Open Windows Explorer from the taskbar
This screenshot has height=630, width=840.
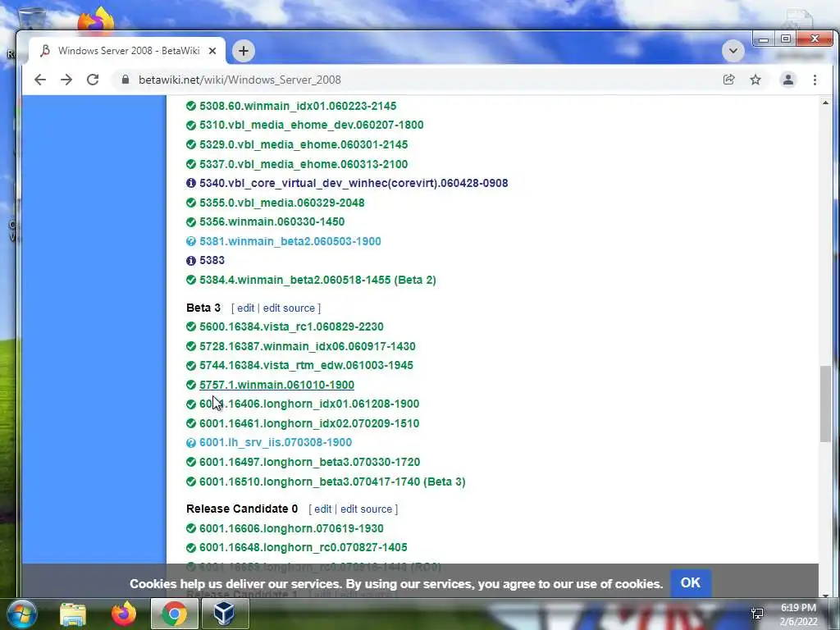click(73, 614)
